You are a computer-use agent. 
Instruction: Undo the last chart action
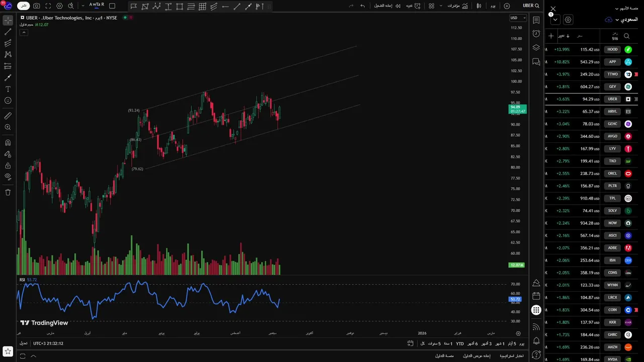pos(363,6)
